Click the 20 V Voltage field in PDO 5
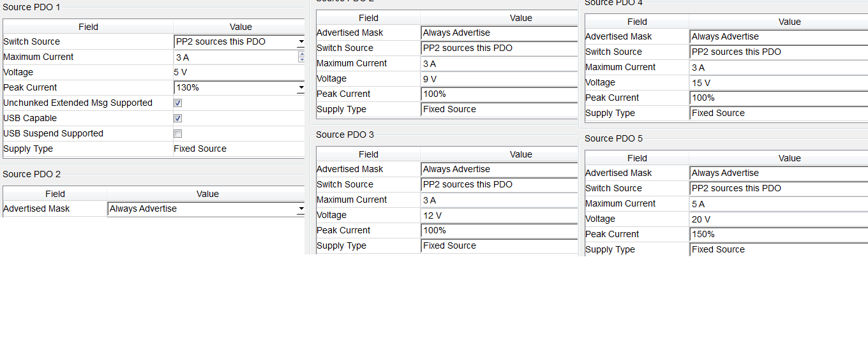The height and width of the screenshot is (343, 868). (x=779, y=219)
